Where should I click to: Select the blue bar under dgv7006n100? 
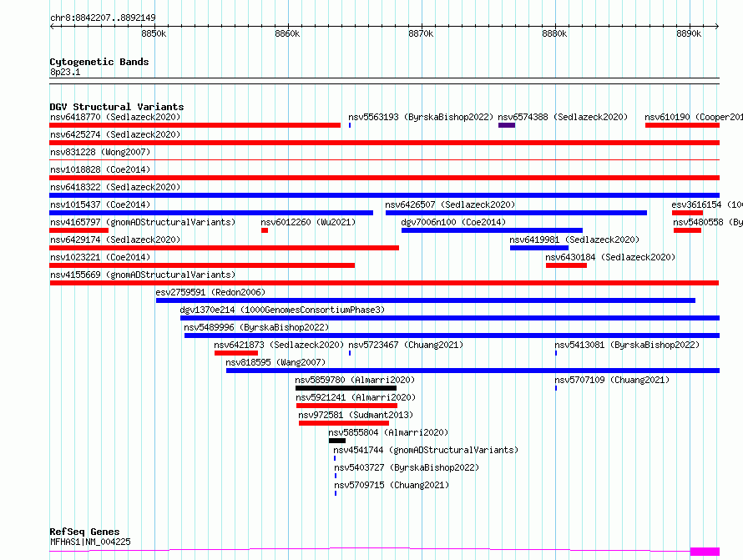492,230
